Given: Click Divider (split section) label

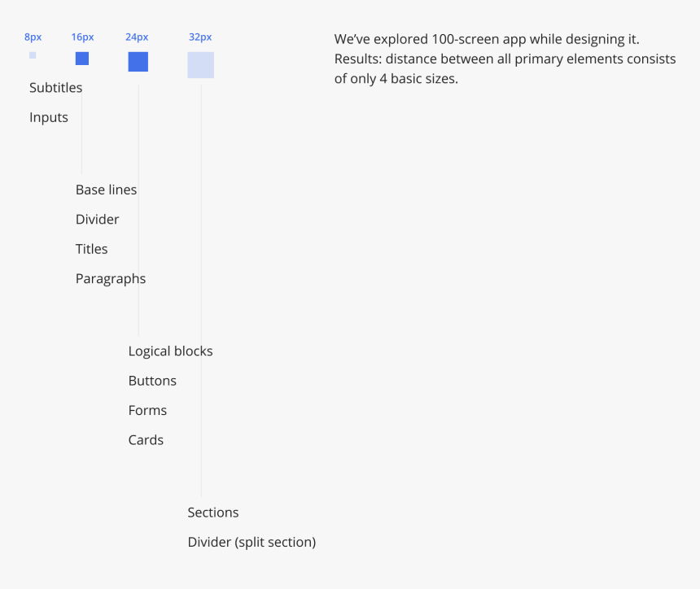Looking at the screenshot, I should [x=252, y=542].
